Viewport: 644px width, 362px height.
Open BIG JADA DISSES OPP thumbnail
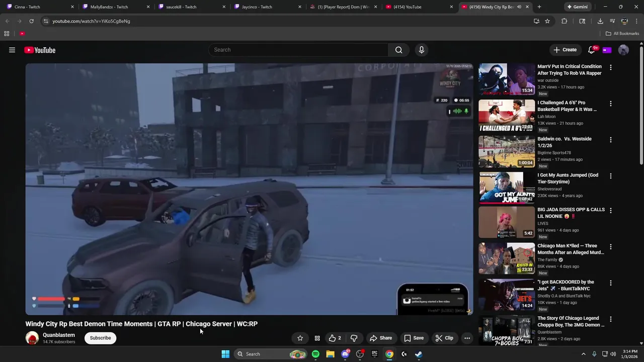point(507,222)
